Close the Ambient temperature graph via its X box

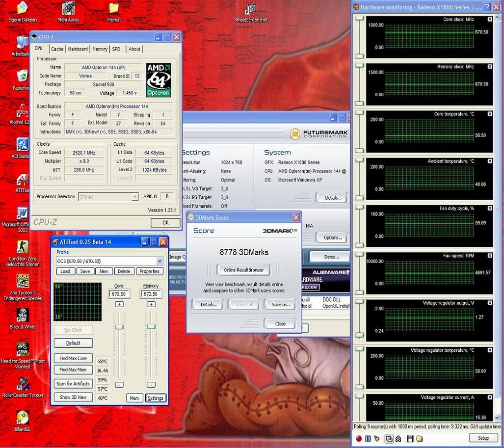pyautogui.click(x=490, y=161)
